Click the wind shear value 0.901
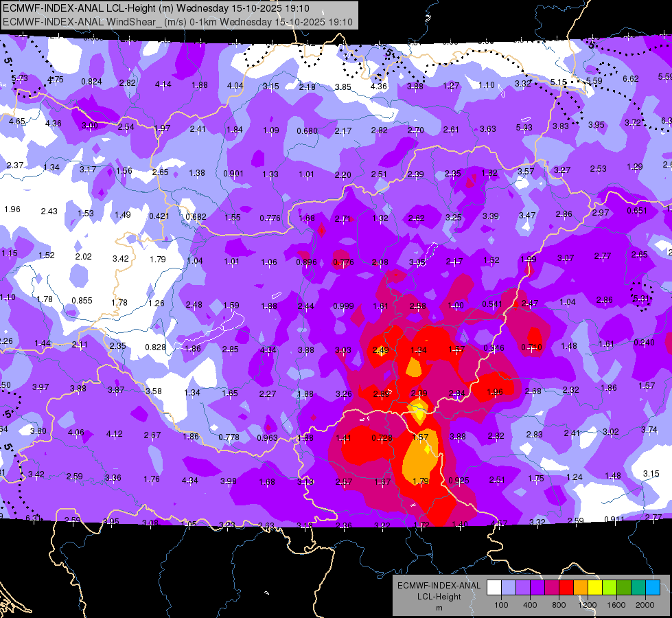 point(233,174)
